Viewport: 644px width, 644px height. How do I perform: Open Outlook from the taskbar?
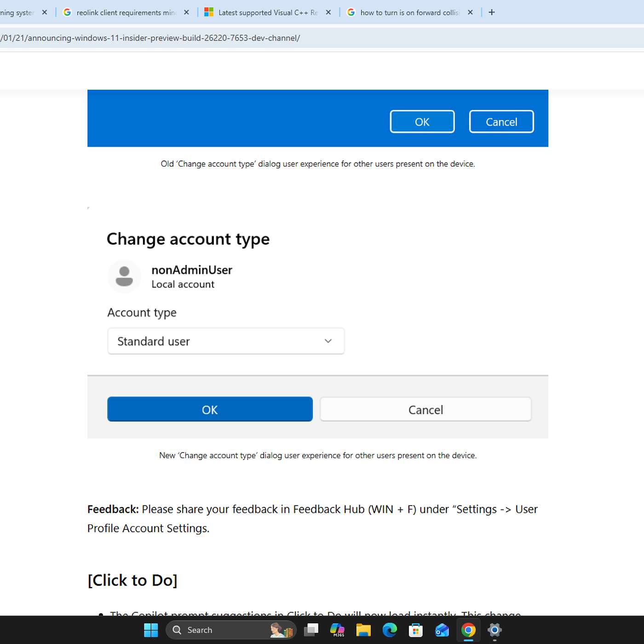tap(442, 630)
